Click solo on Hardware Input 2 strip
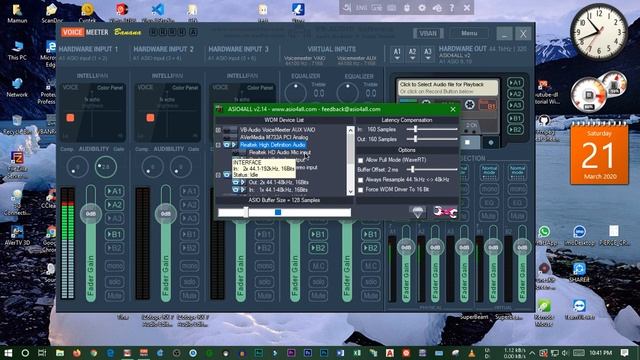This screenshot has height=360, width=640. point(189,282)
